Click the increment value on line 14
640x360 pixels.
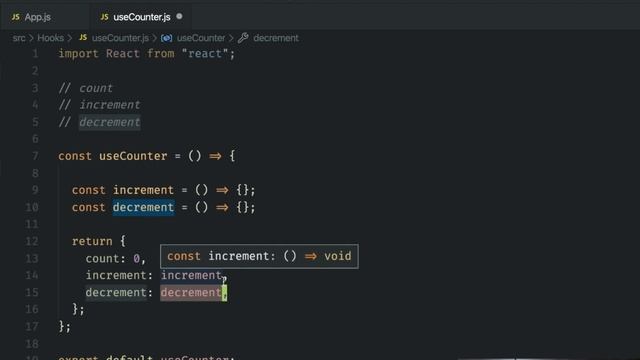click(191, 276)
